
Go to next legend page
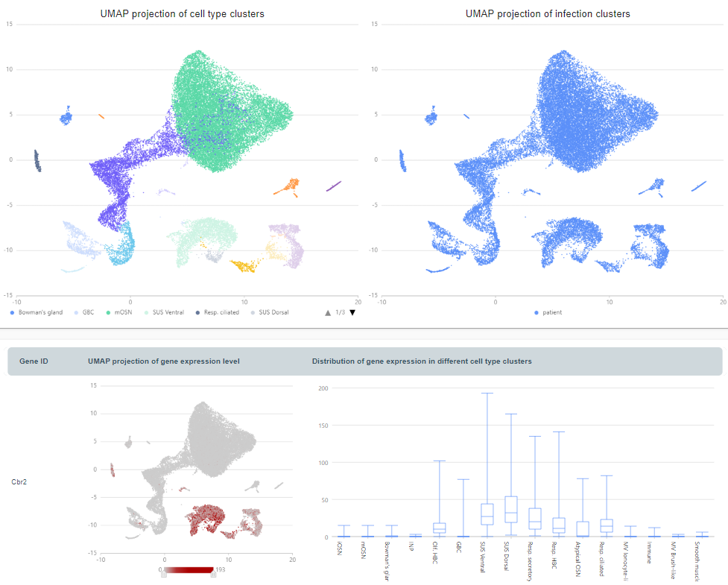pyautogui.click(x=352, y=312)
